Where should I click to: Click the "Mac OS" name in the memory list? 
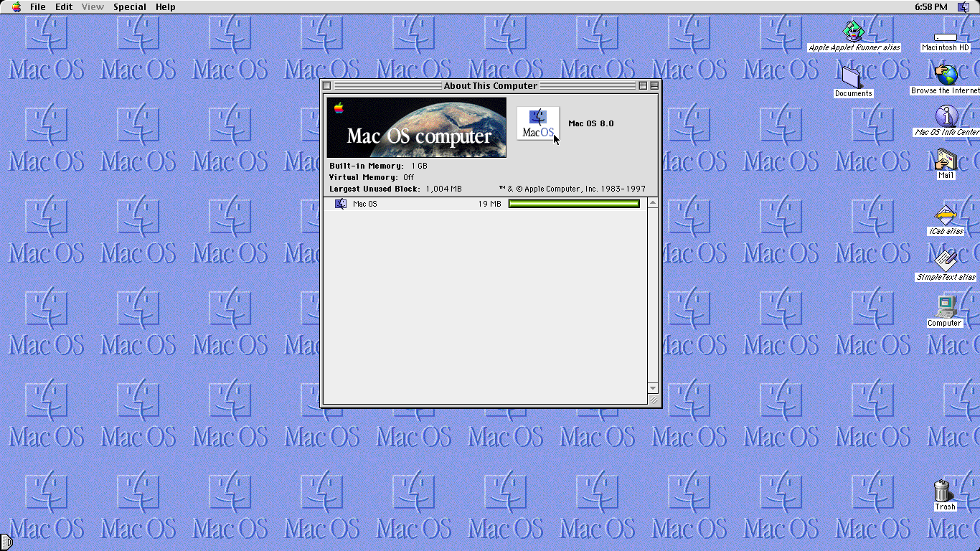click(365, 204)
